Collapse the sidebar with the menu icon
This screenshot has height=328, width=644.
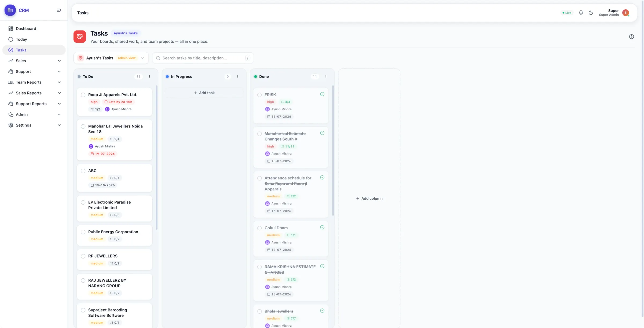tap(59, 10)
